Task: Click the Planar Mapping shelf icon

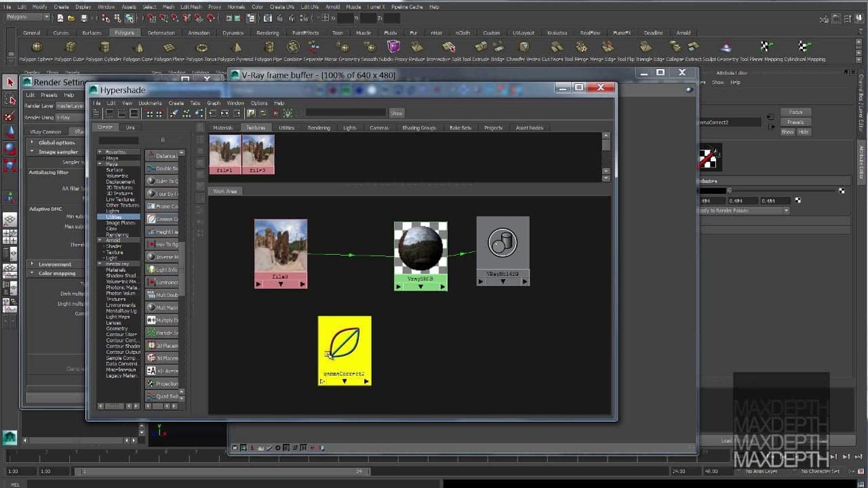Action: point(766,47)
